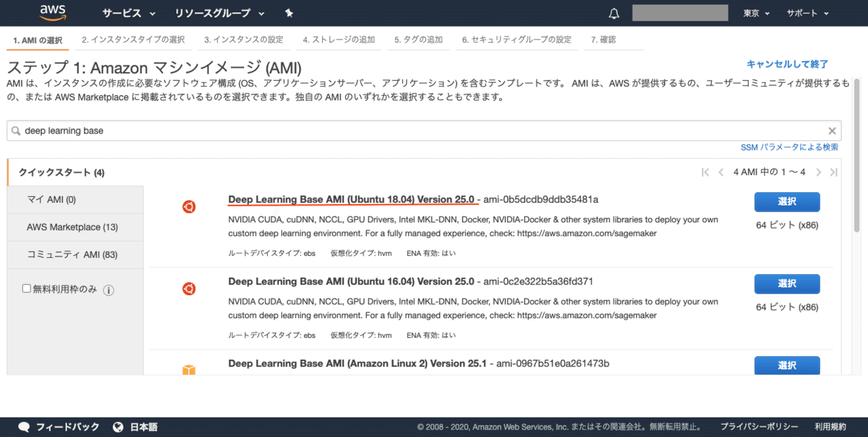Click the globe icon beside 日本語
The width and height of the screenshot is (868, 437).
[119, 427]
